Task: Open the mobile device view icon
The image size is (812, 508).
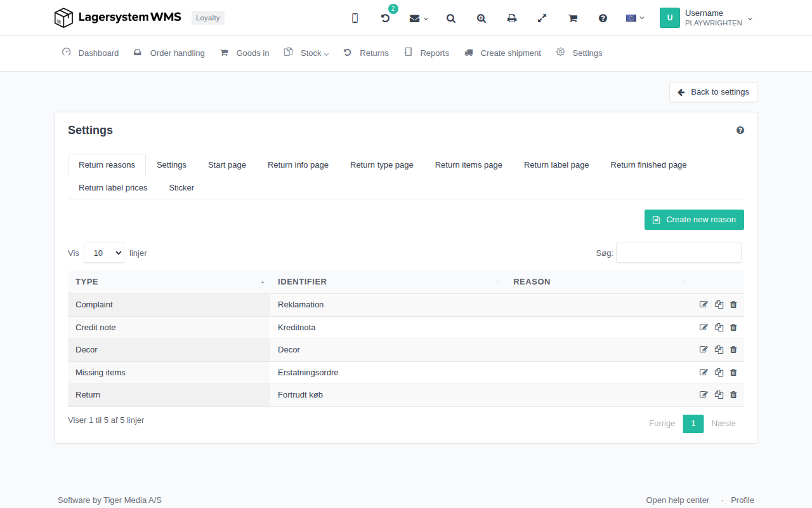Action: pos(355,18)
